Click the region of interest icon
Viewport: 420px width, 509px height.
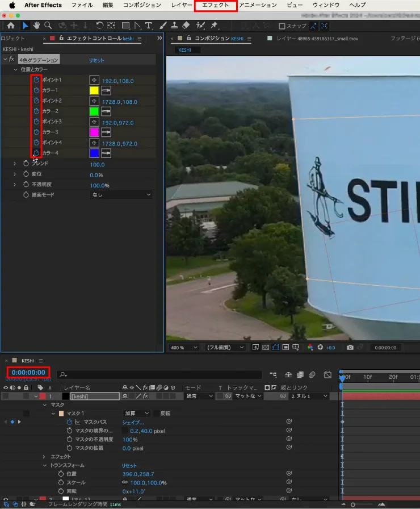(x=285, y=347)
